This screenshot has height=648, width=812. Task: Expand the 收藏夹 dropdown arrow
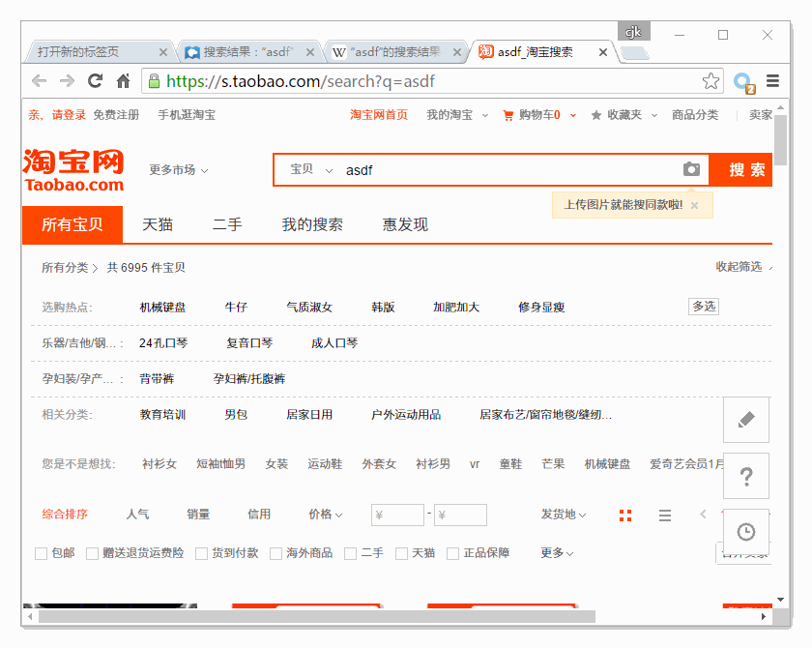click(654, 115)
